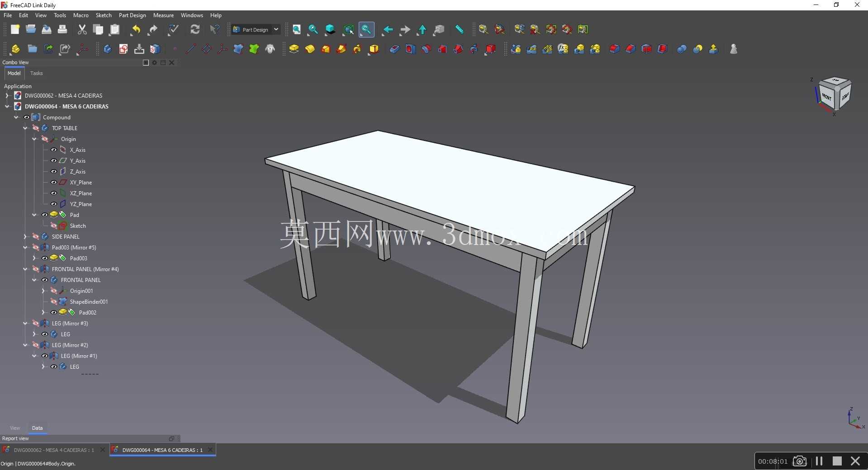The height and width of the screenshot is (470, 868).
Task: Create a new Body using the toolbar icon
Action: point(107,49)
